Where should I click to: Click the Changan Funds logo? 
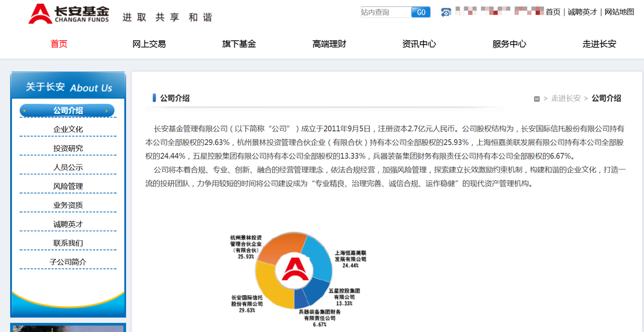pyautogui.click(x=69, y=13)
